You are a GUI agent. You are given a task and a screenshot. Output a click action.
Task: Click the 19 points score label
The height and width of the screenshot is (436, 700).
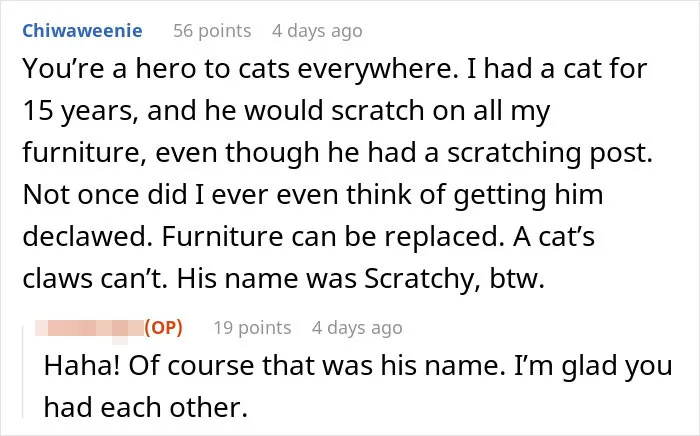point(252,328)
